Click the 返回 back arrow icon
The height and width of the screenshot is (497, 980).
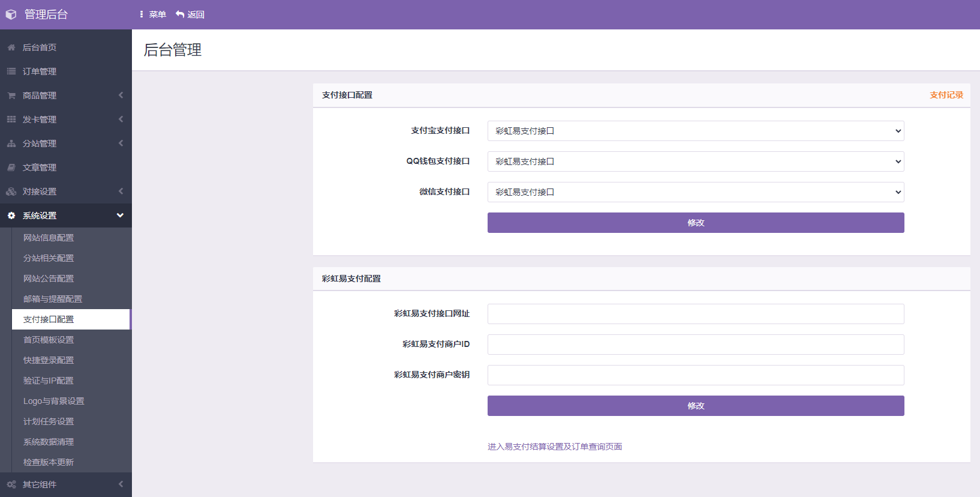(x=180, y=14)
